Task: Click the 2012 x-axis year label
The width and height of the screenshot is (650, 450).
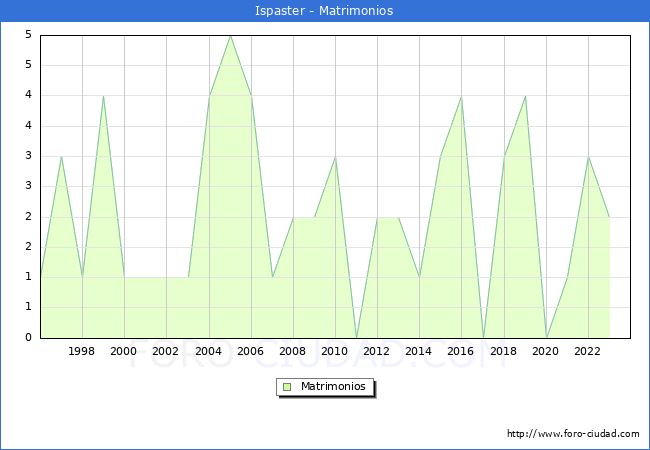Action: [x=377, y=351]
